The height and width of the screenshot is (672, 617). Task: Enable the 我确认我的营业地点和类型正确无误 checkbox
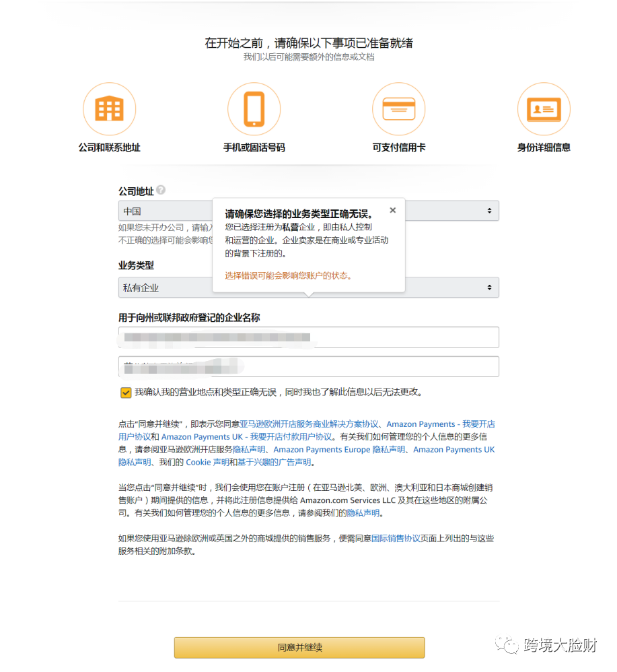coord(125,391)
